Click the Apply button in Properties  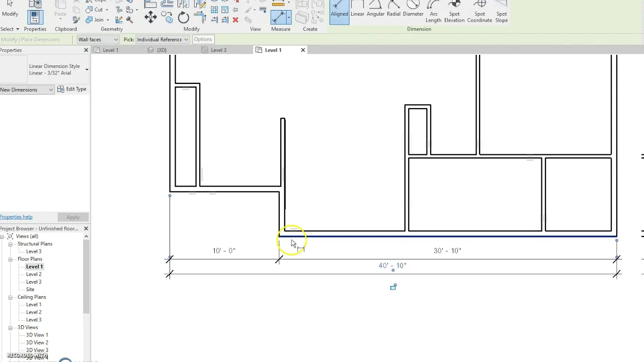click(73, 217)
